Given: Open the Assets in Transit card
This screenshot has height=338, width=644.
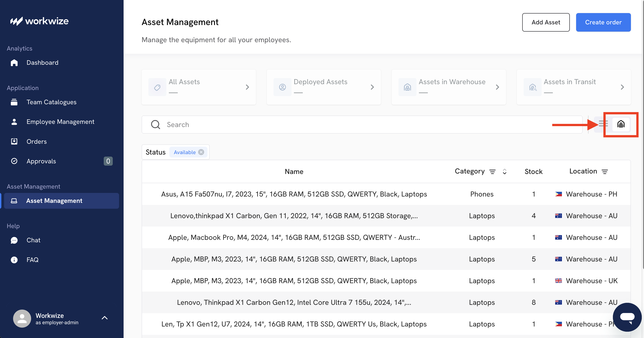Looking at the screenshot, I should point(574,87).
